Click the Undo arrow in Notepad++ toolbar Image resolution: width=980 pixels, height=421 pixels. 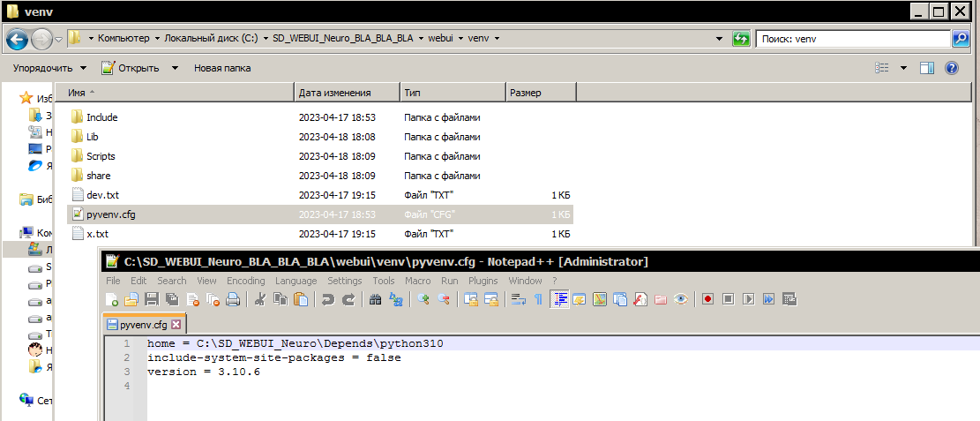(x=328, y=299)
